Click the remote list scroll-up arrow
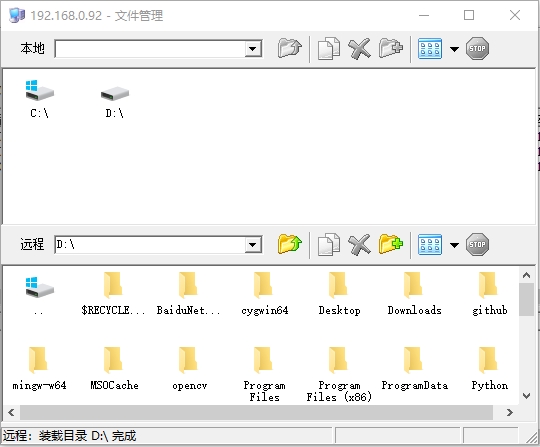This screenshot has height=447, width=540. pyautogui.click(x=526, y=275)
